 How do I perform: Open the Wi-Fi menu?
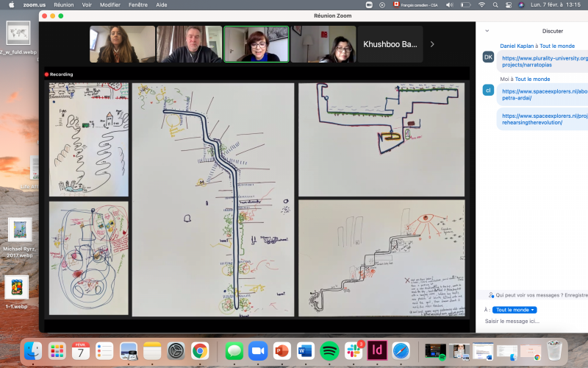[481, 5]
